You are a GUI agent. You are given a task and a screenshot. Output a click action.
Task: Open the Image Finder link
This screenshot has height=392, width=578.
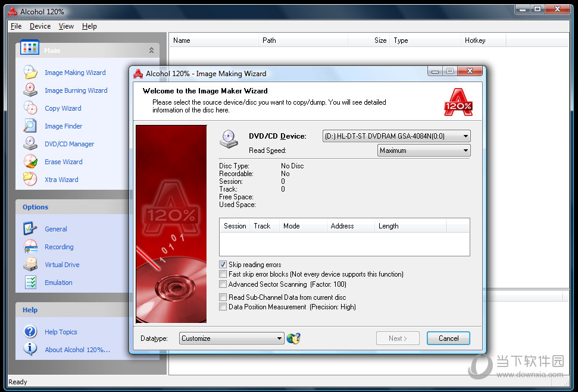[x=64, y=126]
